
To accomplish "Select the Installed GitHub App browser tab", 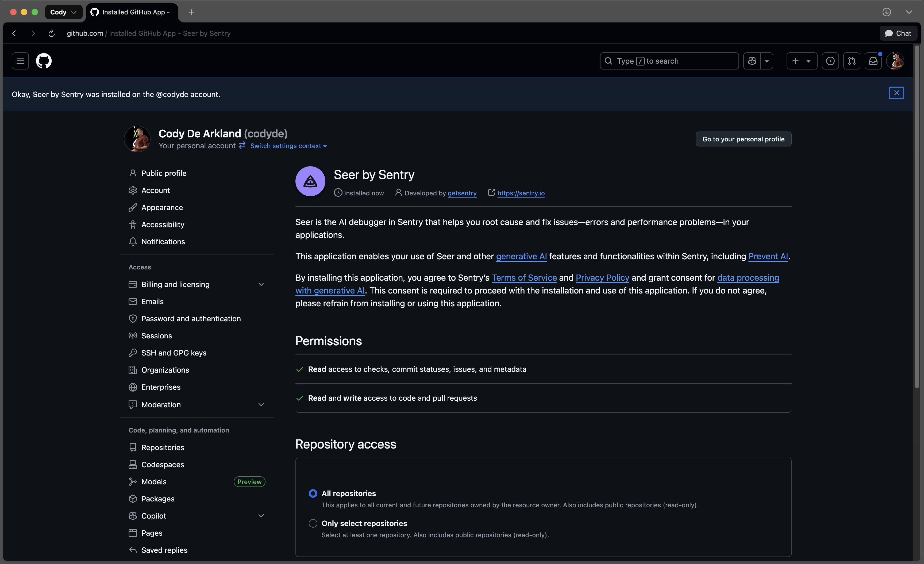I will pyautogui.click(x=132, y=12).
